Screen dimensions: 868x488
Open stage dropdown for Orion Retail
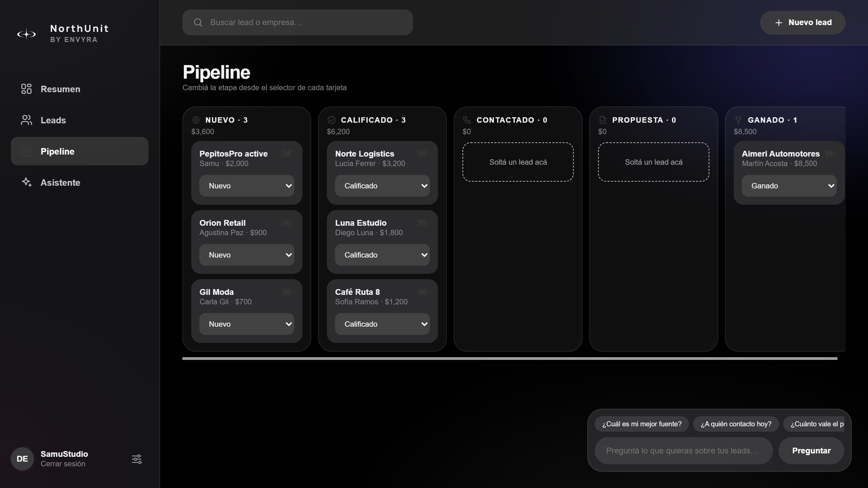247,255
